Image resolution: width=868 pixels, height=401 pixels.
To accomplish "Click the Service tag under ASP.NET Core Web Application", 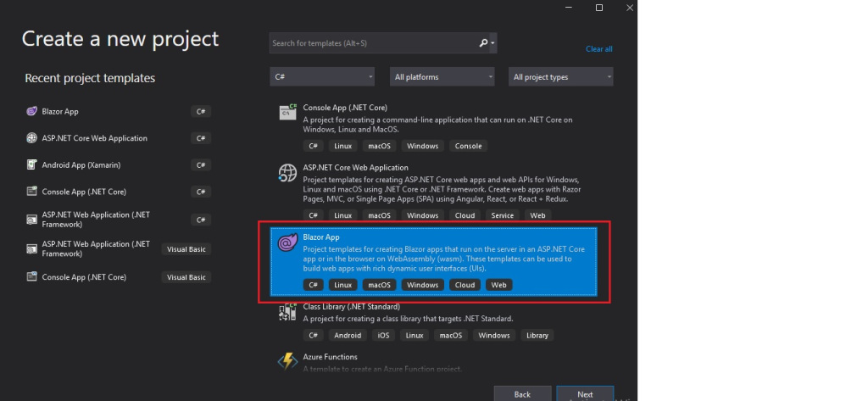I will [x=503, y=215].
